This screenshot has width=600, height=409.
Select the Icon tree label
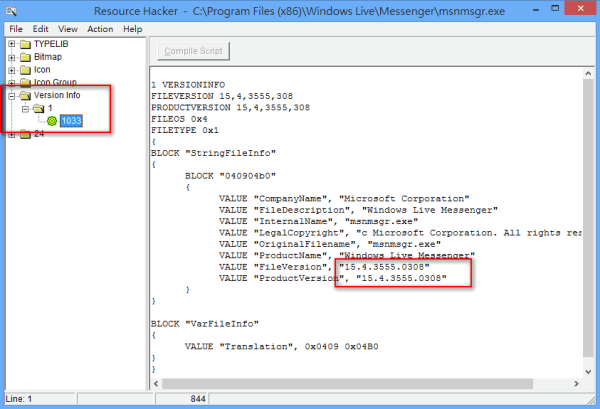pyautogui.click(x=42, y=70)
